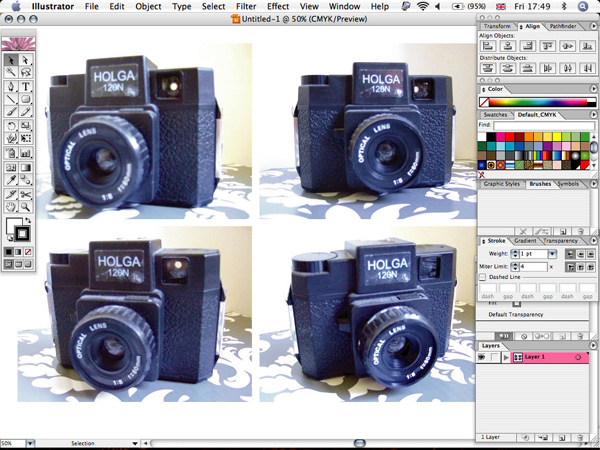Select the Pen tool
Image resolution: width=600 pixels, height=450 pixels.
pos(11,86)
